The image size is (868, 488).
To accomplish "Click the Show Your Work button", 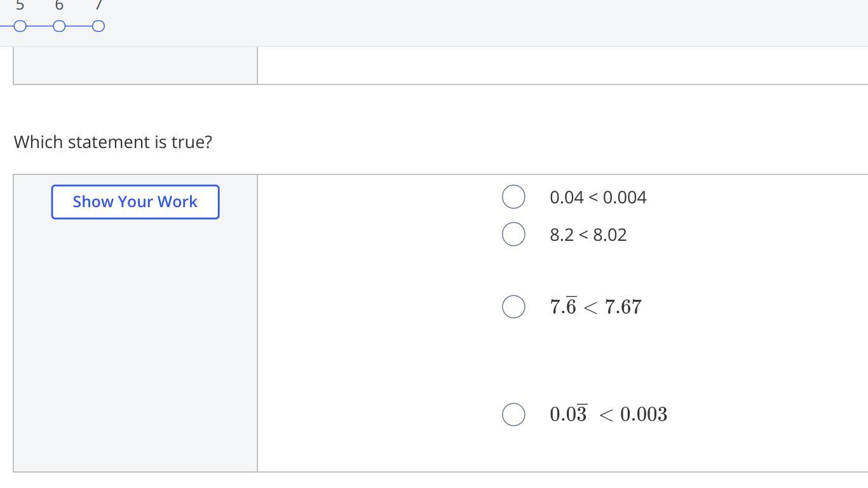I will tap(135, 202).
